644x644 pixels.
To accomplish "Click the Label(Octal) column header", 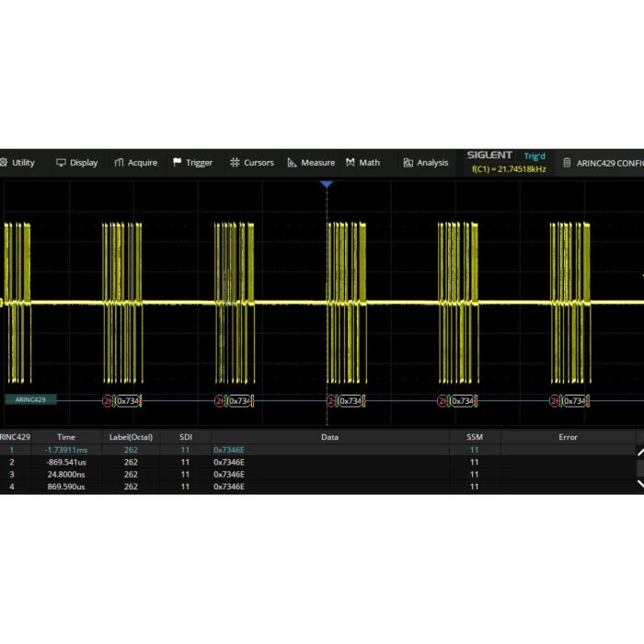I will click(131, 437).
